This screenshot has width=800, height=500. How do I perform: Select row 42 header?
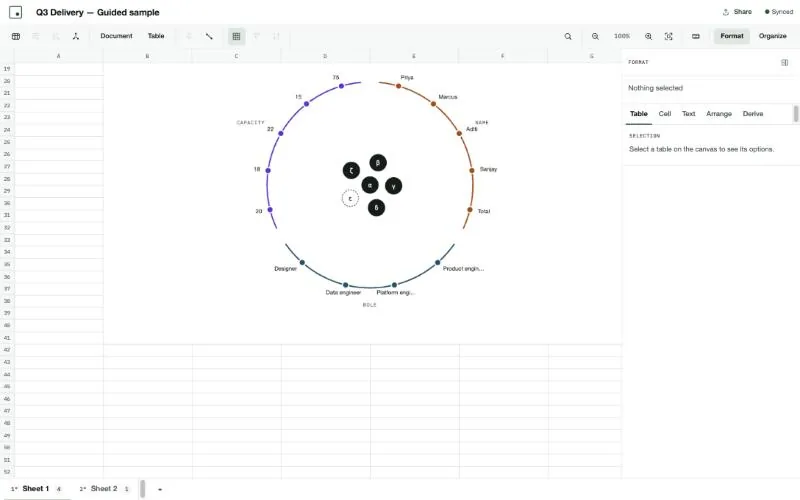click(7, 350)
